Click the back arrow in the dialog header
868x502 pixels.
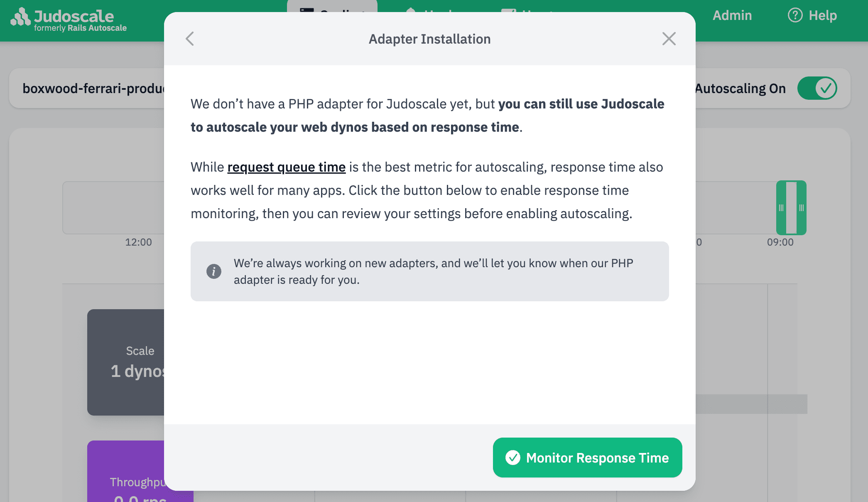[190, 38]
